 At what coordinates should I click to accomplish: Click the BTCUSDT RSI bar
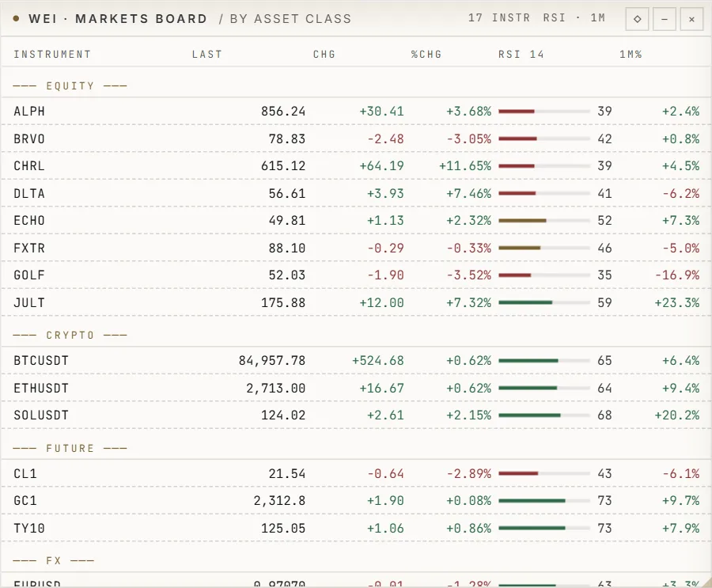(544, 361)
